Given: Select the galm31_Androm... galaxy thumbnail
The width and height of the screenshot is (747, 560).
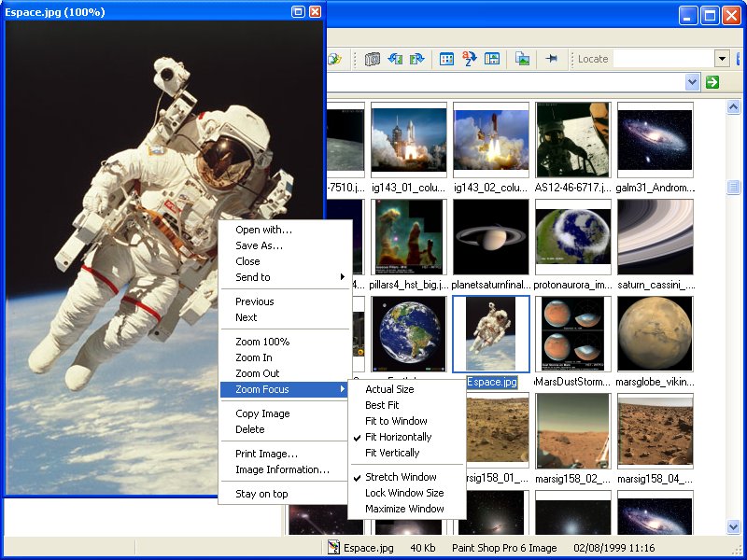Looking at the screenshot, I should point(655,140).
